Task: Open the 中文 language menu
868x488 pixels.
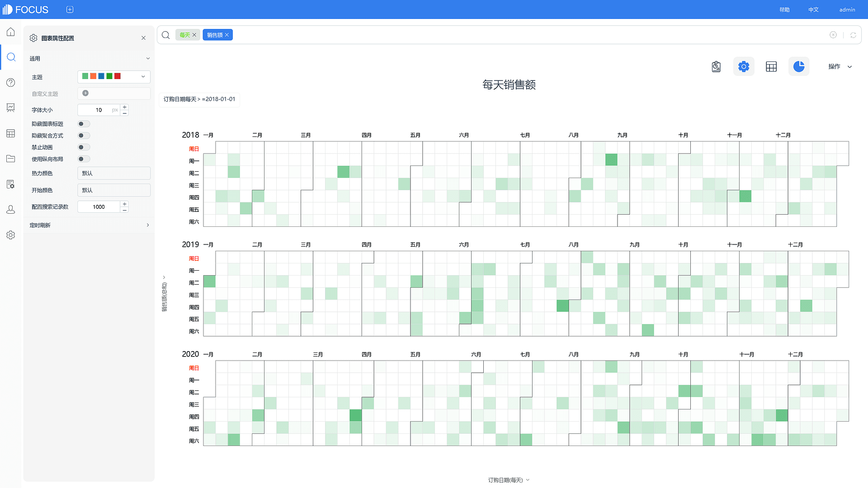Action: [x=813, y=9]
